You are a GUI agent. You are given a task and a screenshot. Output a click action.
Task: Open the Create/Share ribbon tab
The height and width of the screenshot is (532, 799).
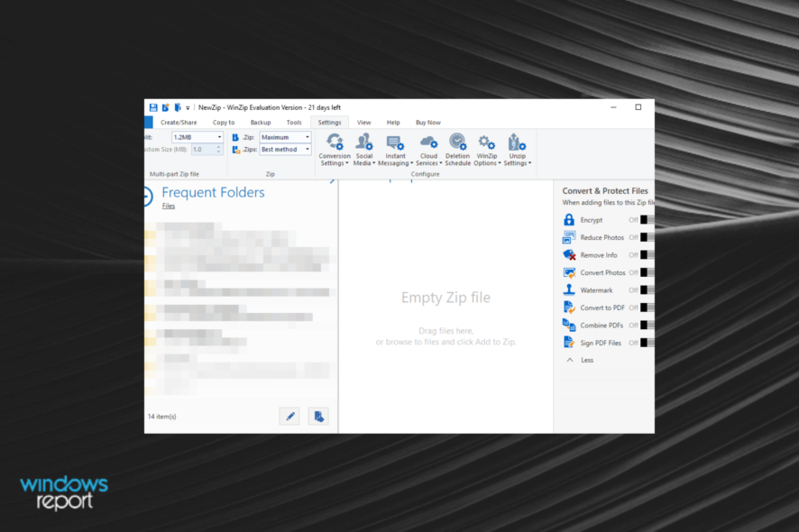(x=179, y=123)
